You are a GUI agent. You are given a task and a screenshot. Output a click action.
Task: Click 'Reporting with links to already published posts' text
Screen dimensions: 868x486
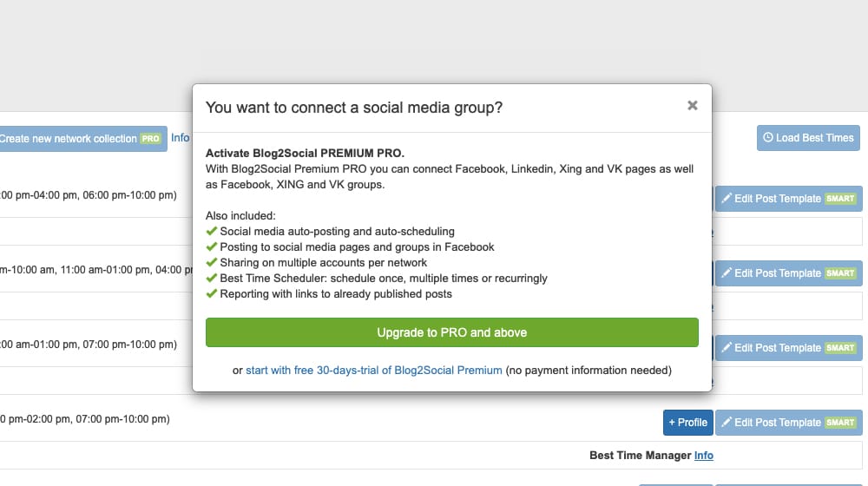point(336,294)
